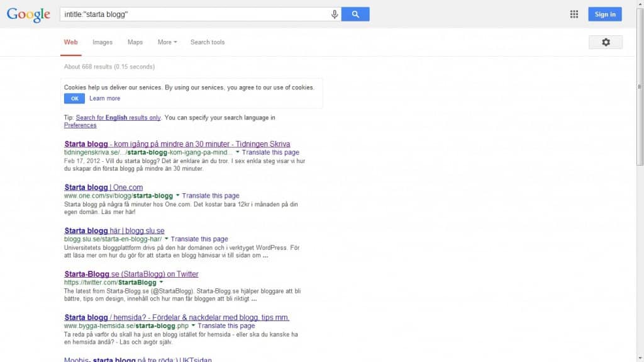Viewport: 644px width, 362px height.
Task: Expand arrow next to bygga-hemsida.se URL
Action: [x=193, y=326]
